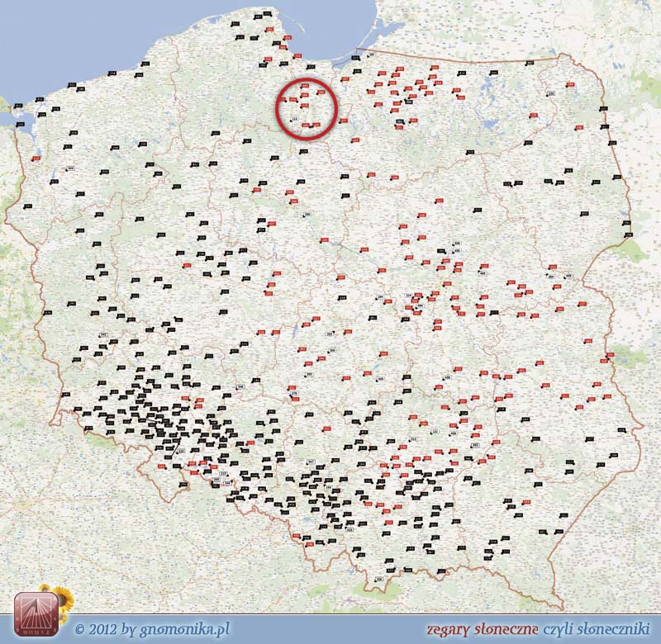The image size is (661, 644).
Task: Click the gnomonika sundial logo icon
Action: (36, 613)
